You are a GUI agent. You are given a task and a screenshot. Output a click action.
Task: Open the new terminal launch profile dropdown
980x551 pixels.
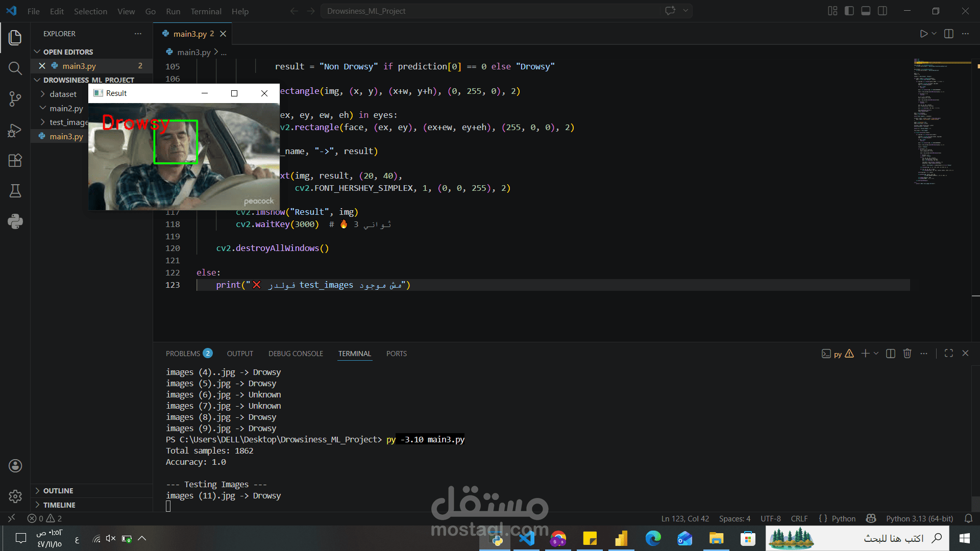876,353
